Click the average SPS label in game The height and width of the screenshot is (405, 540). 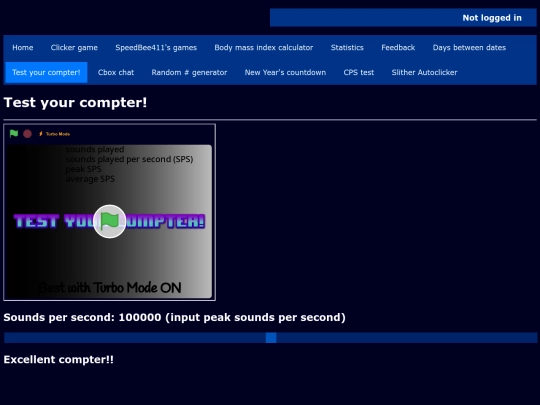[90, 179]
